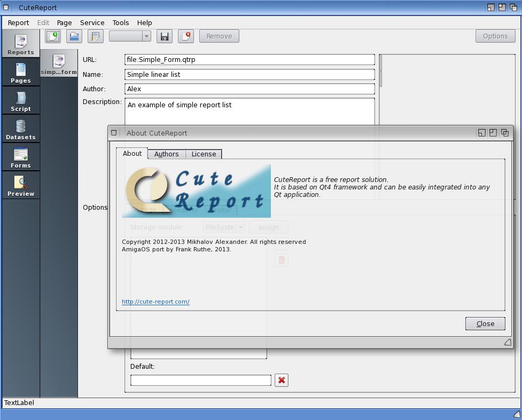The height and width of the screenshot is (420, 522).
Task: Click the 'CuteReport is a free report solution.' text
Action: (331, 179)
